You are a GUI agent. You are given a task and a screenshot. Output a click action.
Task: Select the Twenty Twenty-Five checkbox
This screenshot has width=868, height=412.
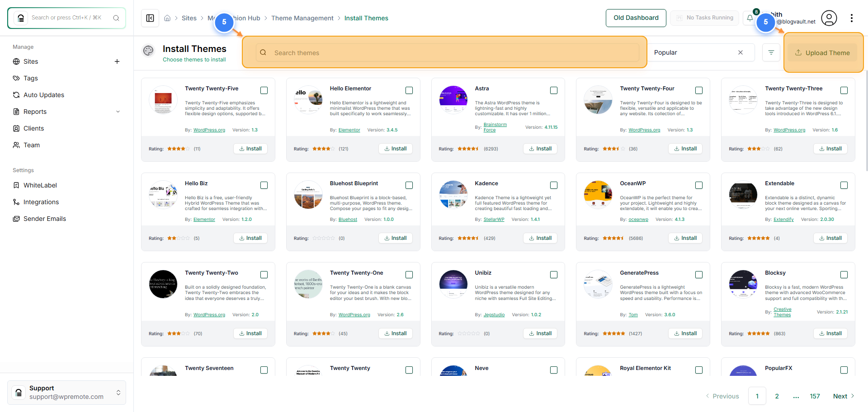(264, 90)
